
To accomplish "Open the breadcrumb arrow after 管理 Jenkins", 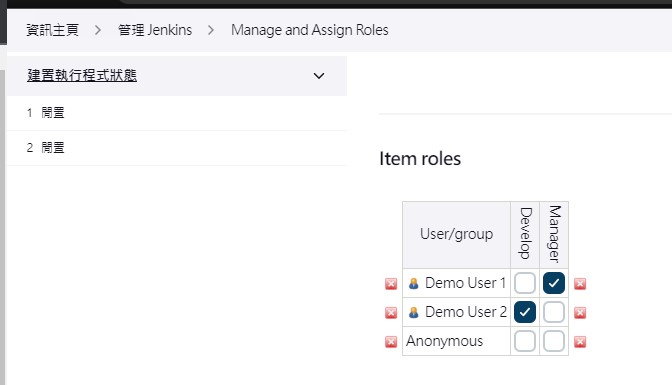I will (211, 30).
